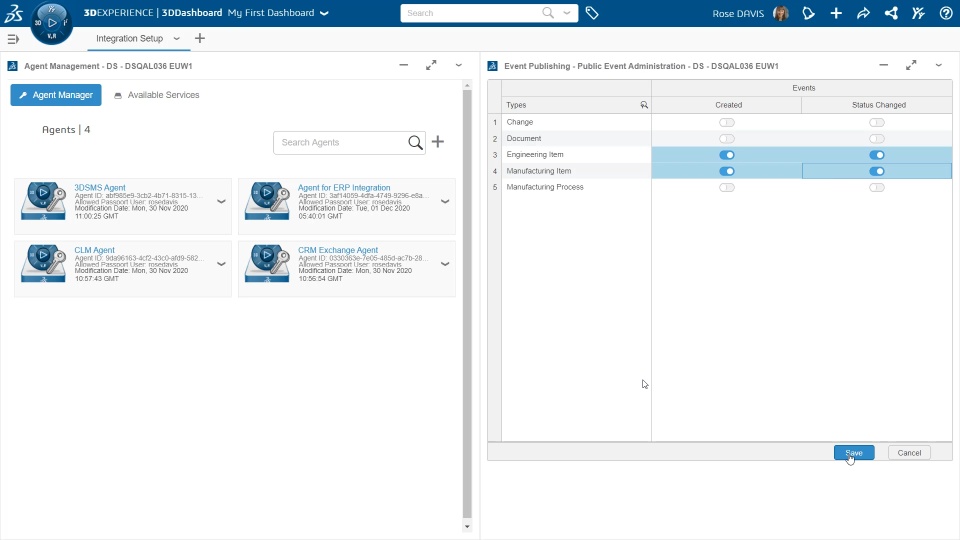Image resolution: width=960 pixels, height=540 pixels.
Task: Toggle the sidebar menu icon at left
Action: tap(13, 39)
